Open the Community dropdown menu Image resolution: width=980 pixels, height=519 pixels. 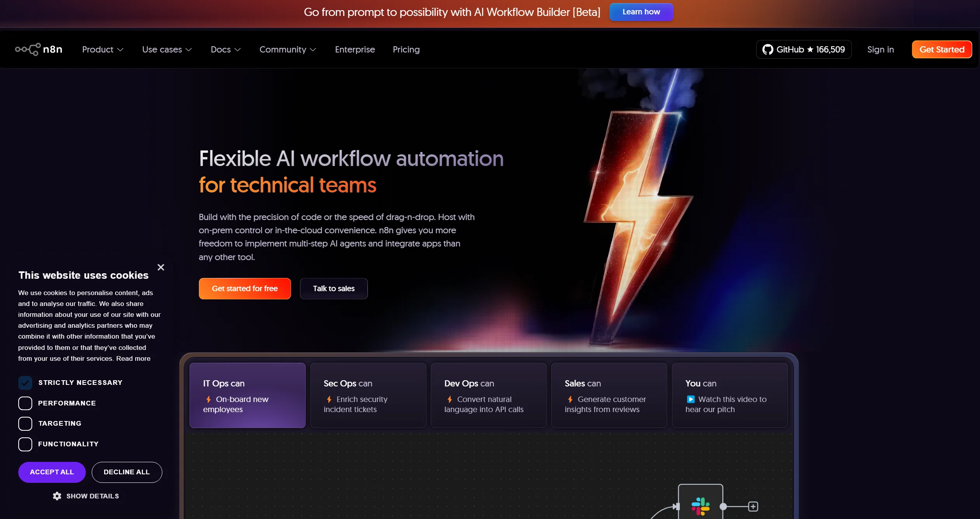[x=287, y=49]
